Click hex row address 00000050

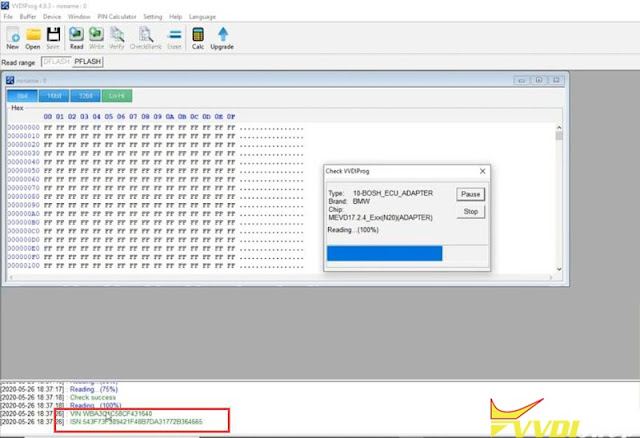click(24, 171)
